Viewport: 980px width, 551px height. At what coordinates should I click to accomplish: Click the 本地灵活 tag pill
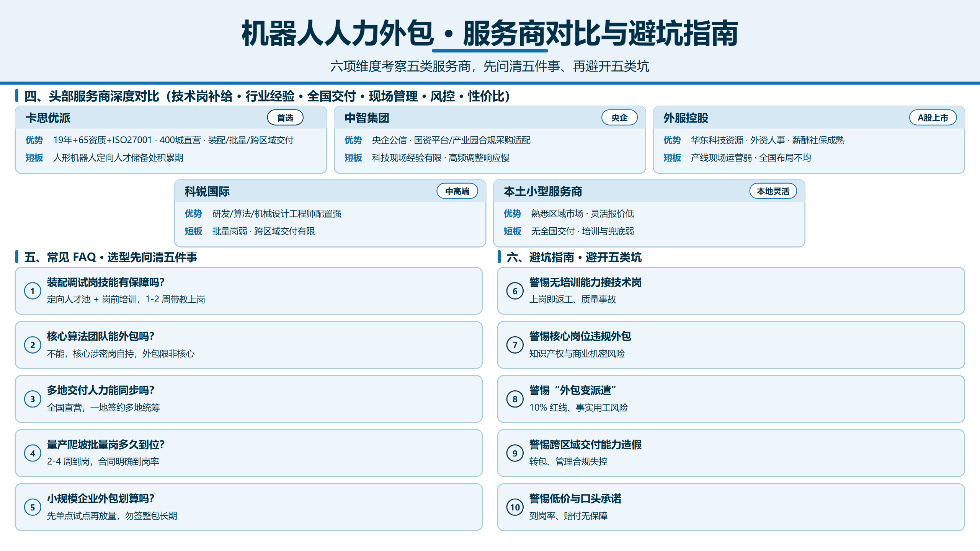pos(773,191)
